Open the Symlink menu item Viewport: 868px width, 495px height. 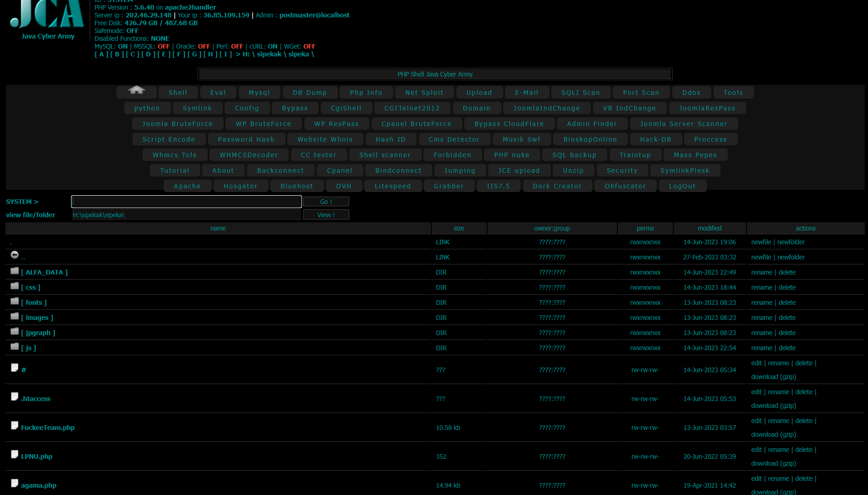tap(198, 108)
